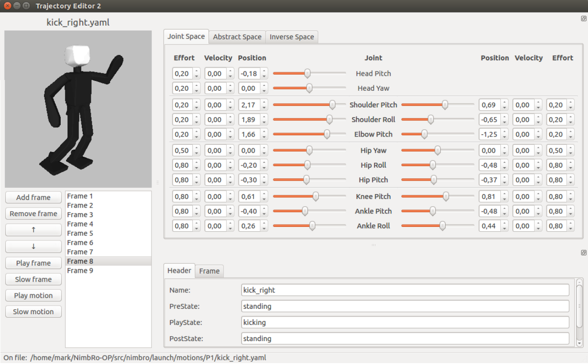Viewport: 588px width, 364px height.
Task: Click the left Hip Roll effort stepper arrows
Action: tap(196, 165)
